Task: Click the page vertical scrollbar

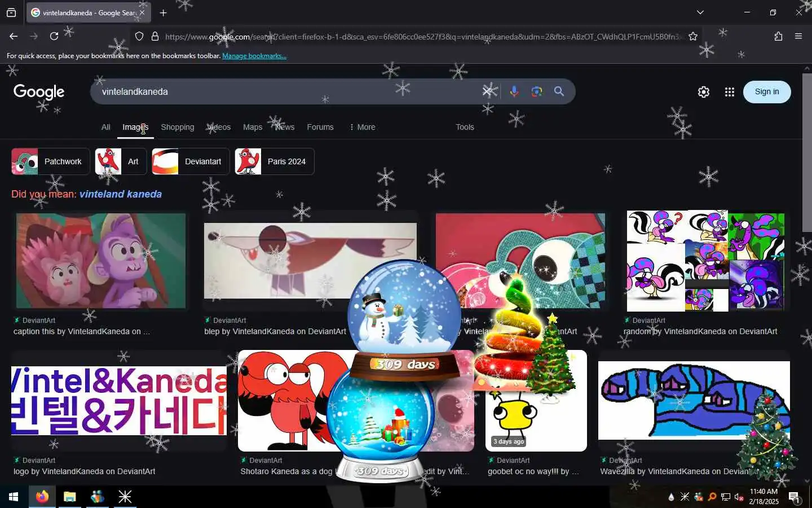Action: pos(807,152)
